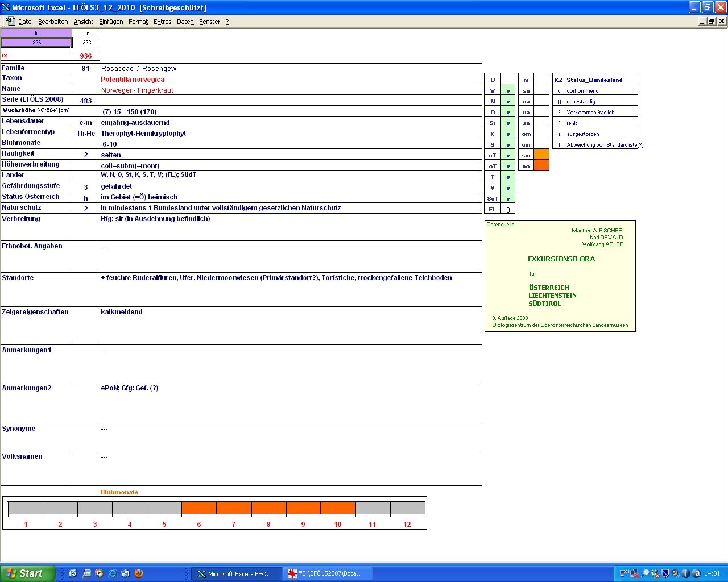The image size is (728, 582).
Task: Open the Format menu
Action: 138,22
